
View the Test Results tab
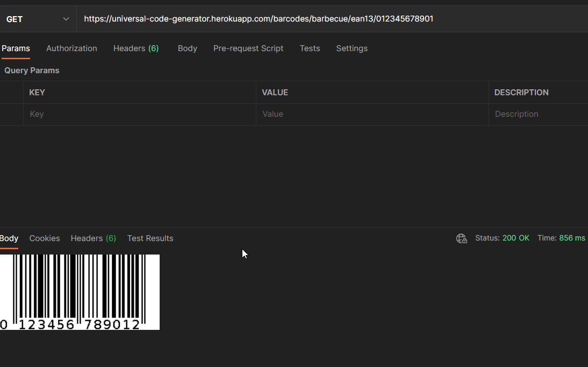(150, 238)
